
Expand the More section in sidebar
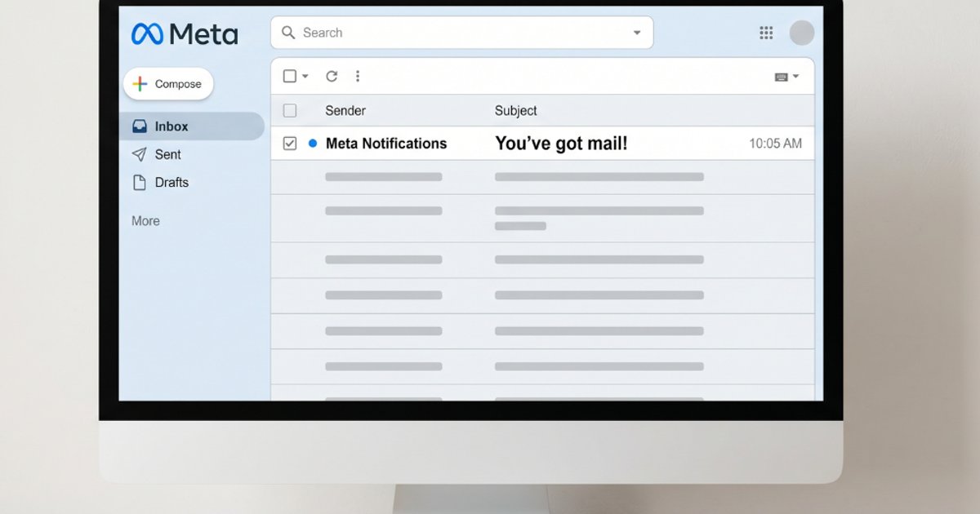point(145,221)
